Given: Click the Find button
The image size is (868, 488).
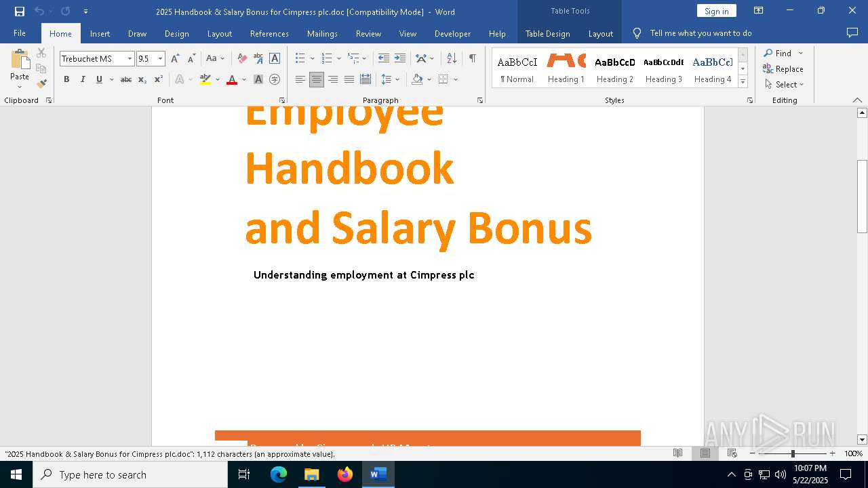Looking at the screenshot, I should pyautogui.click(x=778, y=53).
